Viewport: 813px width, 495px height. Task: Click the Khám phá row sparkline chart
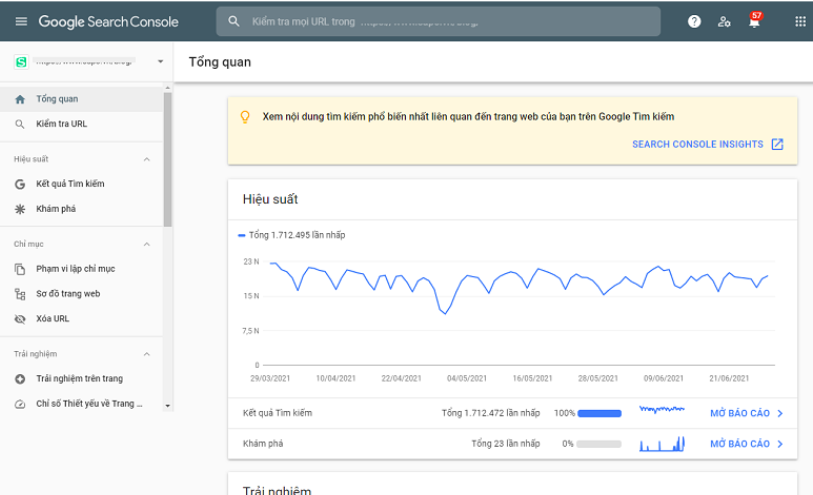662,444
